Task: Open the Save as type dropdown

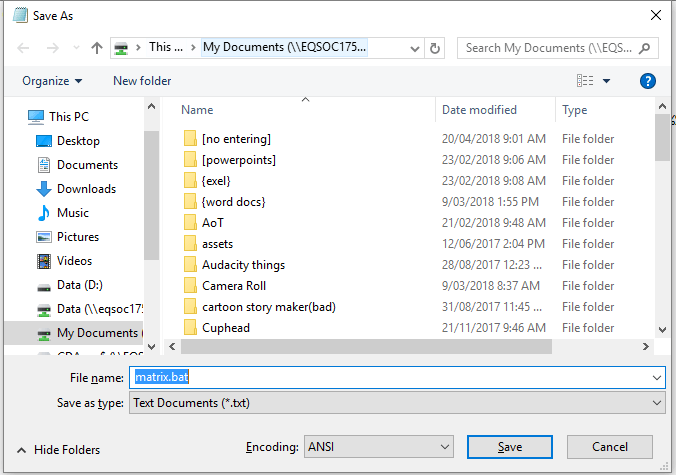Action: point(397,403)
